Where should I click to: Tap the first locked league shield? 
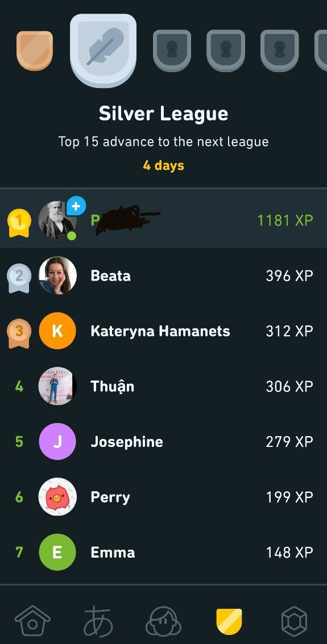pos(172,51)
